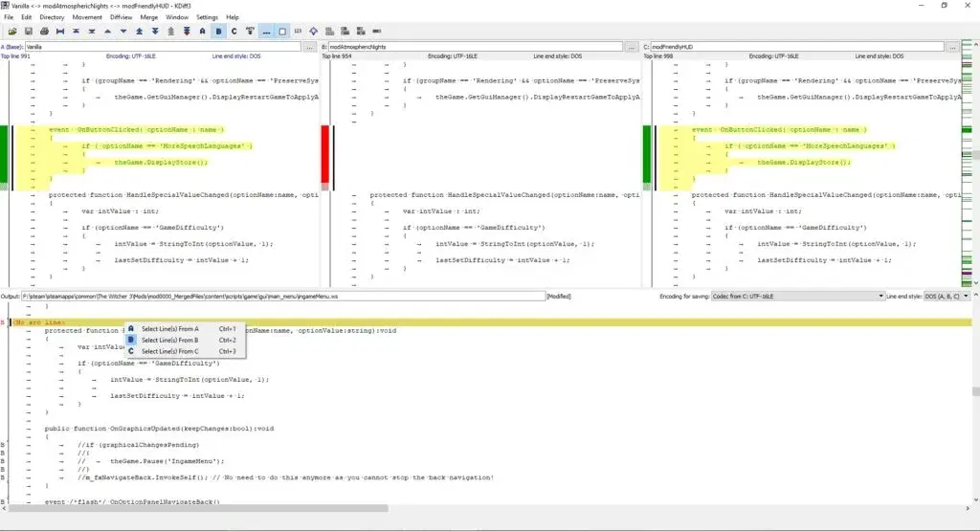Open the Movement menu
Viewport: 980px width, 531px height.
click(x=87, y=17)
